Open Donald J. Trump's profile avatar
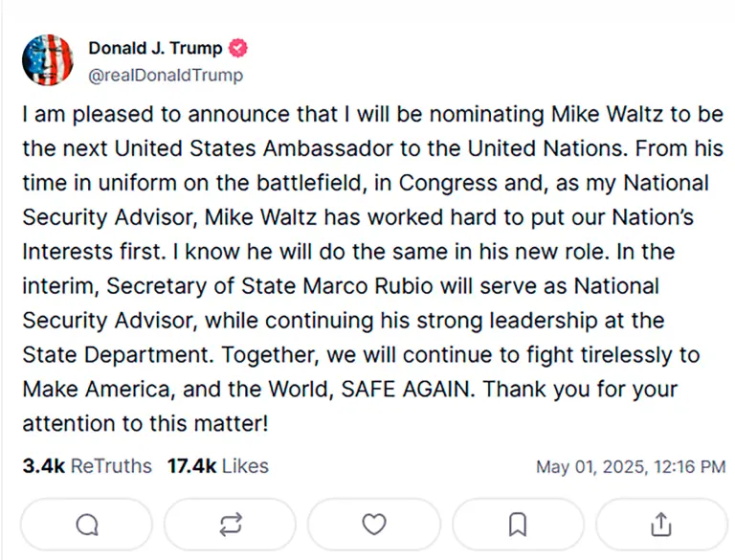 pos(48,60)
